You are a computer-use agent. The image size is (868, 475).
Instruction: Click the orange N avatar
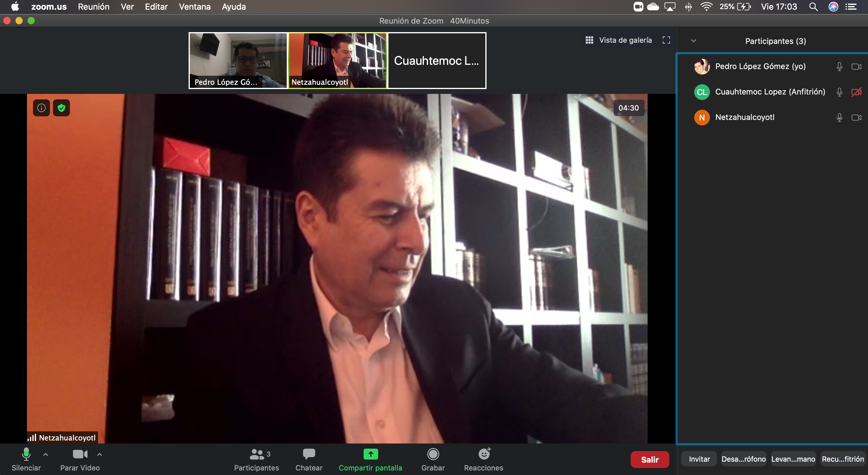(702, 117)
